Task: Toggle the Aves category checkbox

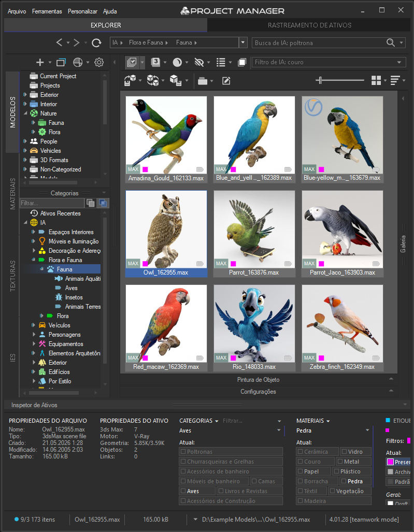Action: point(183,491)
